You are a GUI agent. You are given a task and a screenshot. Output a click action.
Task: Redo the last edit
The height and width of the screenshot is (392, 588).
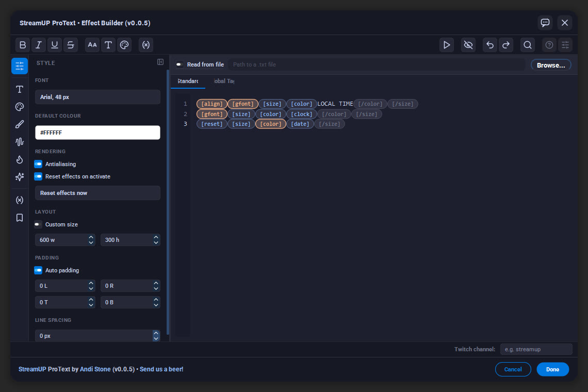click(506, 45)
